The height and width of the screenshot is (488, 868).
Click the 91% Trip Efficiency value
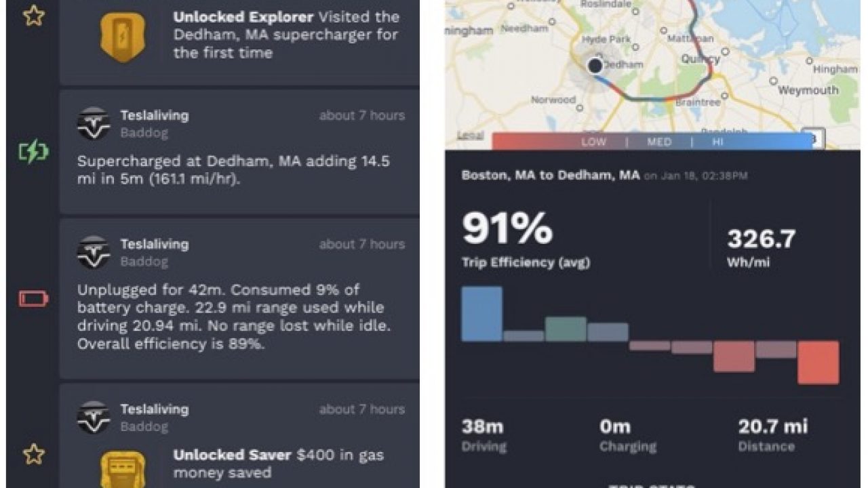point(507,228)
